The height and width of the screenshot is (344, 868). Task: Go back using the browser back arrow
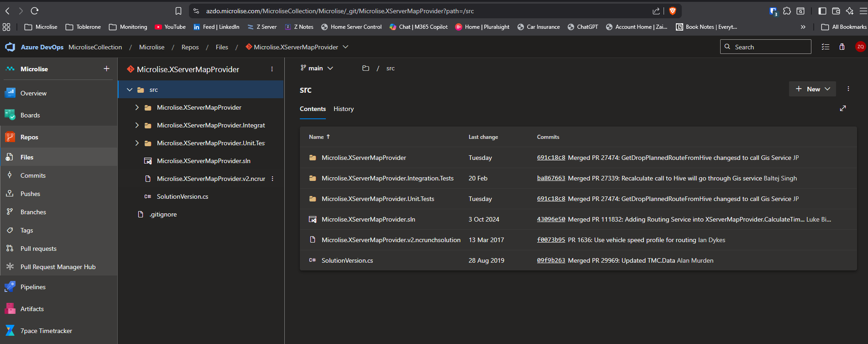pos(7,11)
